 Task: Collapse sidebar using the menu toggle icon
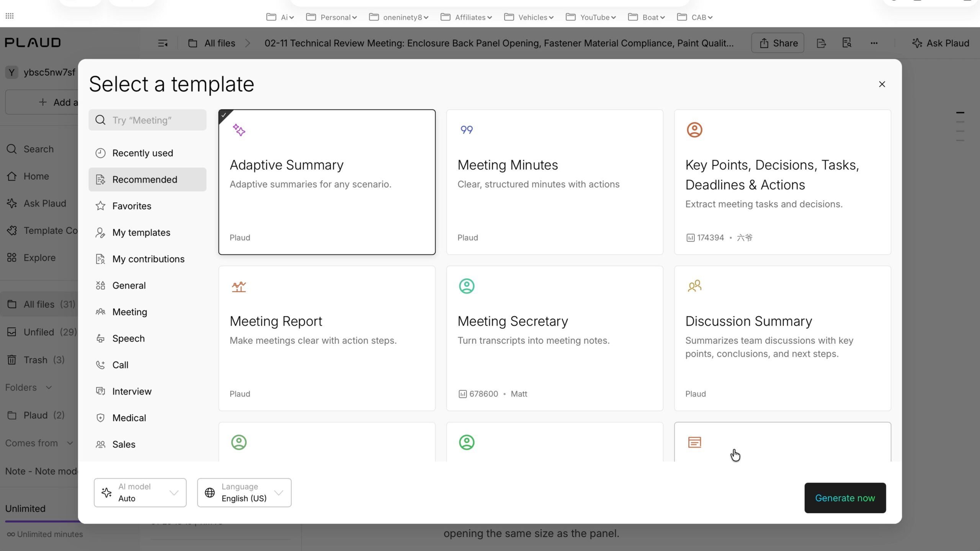[x=163, y=43]
